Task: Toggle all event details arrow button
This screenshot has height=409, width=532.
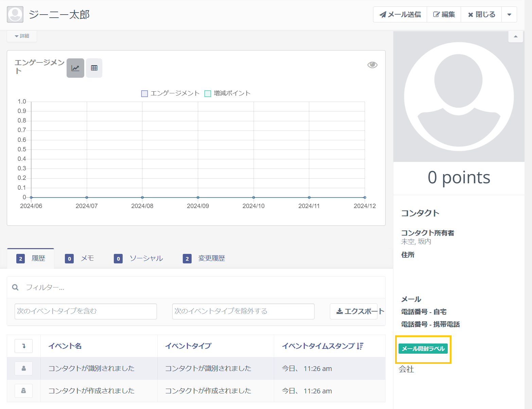Action: point(23,346)
